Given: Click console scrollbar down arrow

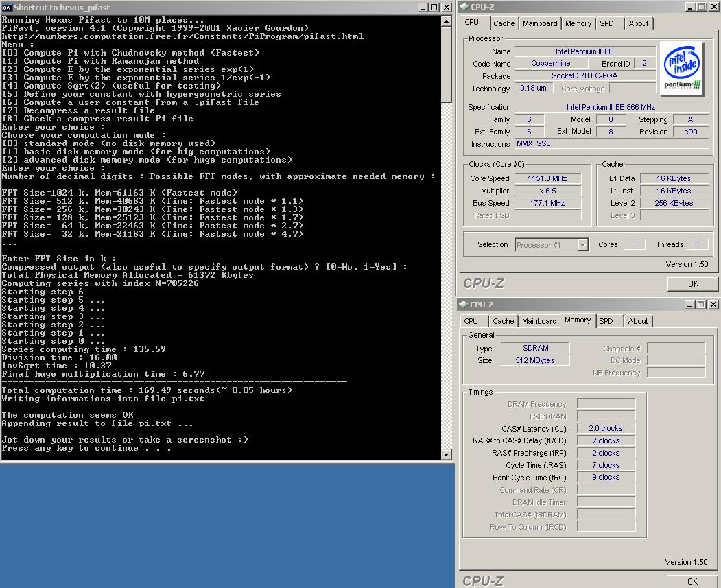Looking at the screenshot, I should 446,455.
